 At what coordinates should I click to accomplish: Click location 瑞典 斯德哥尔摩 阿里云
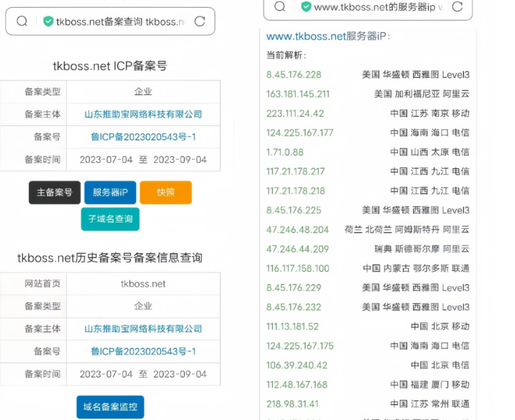[x=422, y=249]
